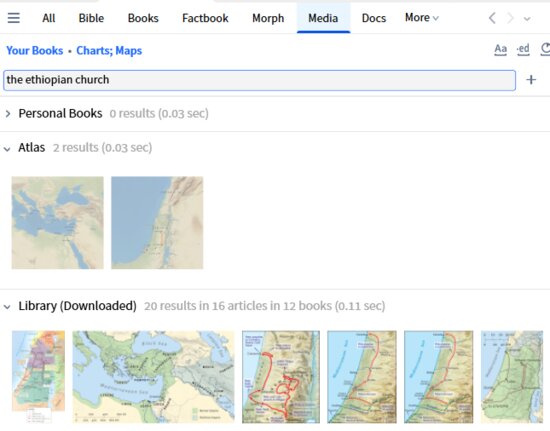The height and width of the screenshot is (431, 550).
Task: Open the hamburger menu icon
Action: (14, 18)
